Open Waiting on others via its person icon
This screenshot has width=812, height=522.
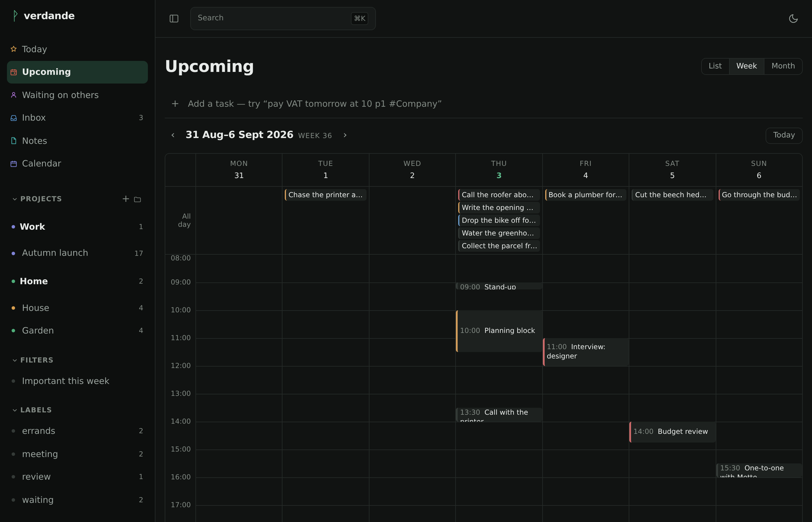[x=14, y=95]
